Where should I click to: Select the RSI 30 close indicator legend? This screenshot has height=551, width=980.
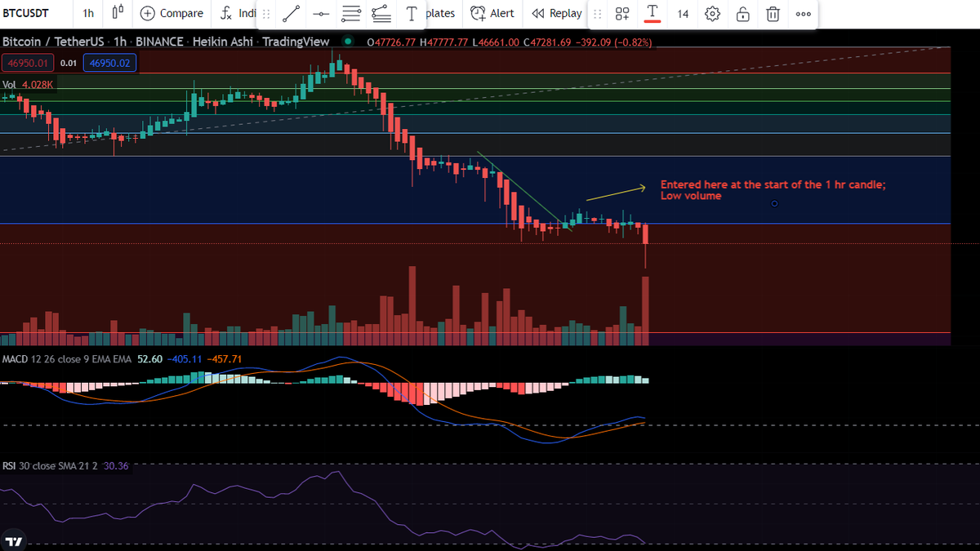[51, 466]
